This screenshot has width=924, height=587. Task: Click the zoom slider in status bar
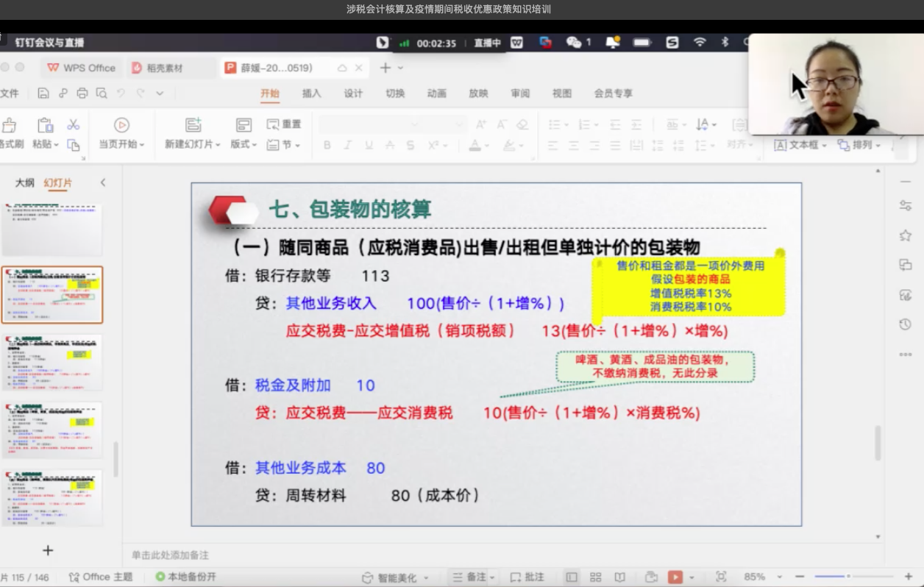point(847,577)
